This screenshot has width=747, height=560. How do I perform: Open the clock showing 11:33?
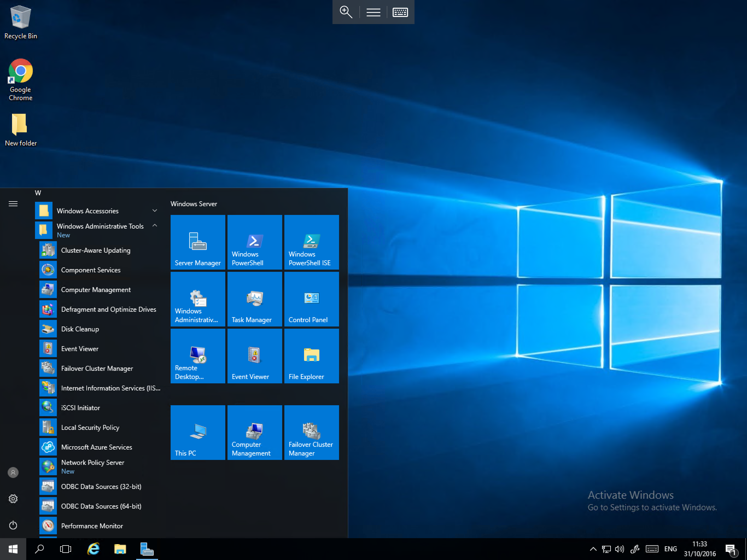700,549
